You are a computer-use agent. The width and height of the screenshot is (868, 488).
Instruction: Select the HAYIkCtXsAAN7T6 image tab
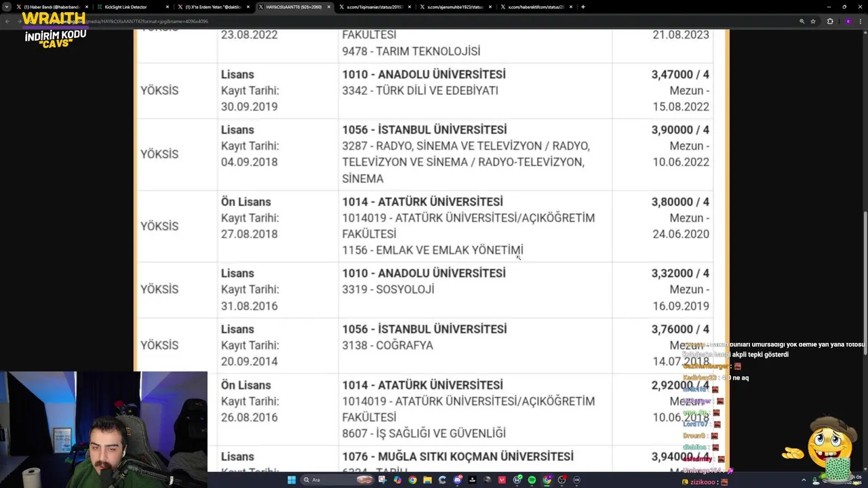pyautogui.click(x=294, y=7)
